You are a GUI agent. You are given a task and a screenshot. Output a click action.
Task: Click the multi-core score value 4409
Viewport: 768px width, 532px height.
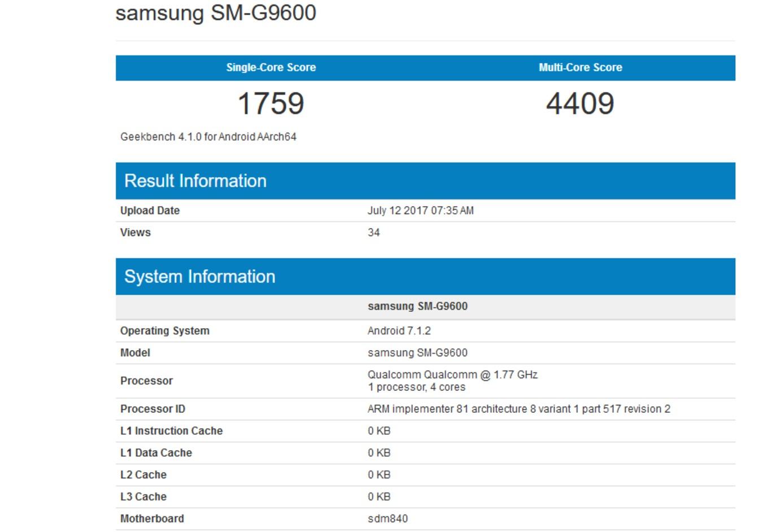point(581,103)
